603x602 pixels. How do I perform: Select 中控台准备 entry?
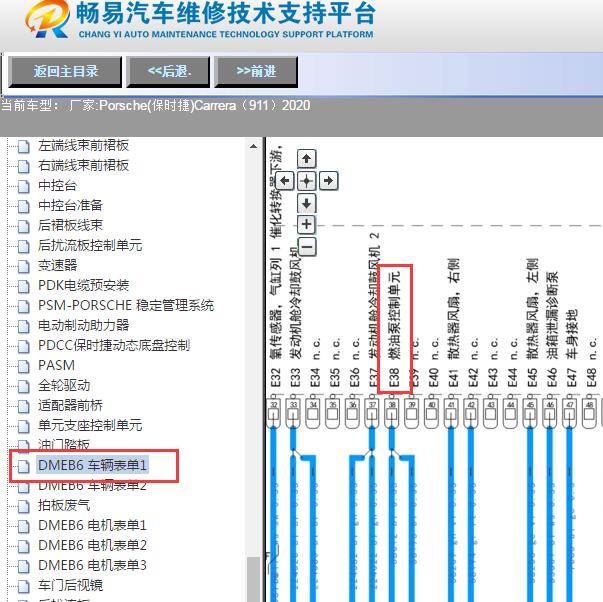[x=70, y=205]
